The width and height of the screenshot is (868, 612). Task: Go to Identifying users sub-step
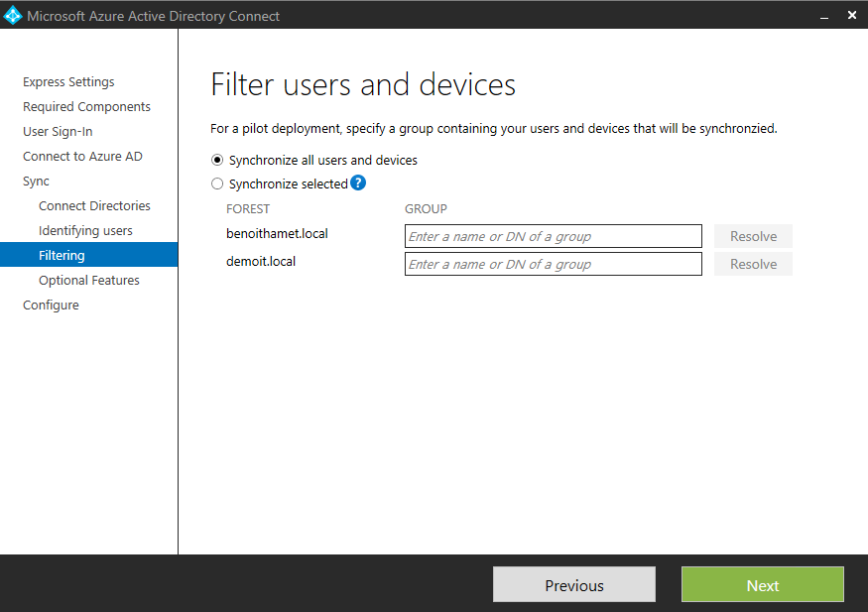pos(85,231)
